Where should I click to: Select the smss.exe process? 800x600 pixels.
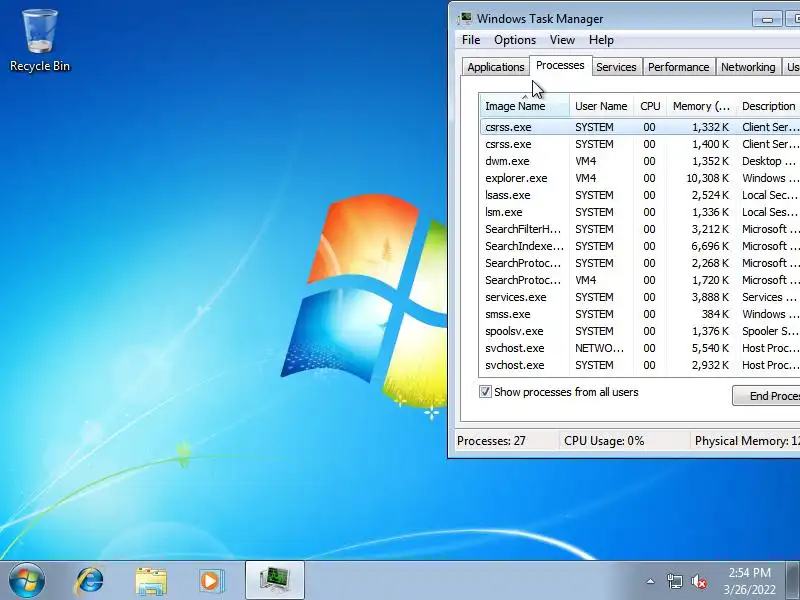(x=640, y=314)
